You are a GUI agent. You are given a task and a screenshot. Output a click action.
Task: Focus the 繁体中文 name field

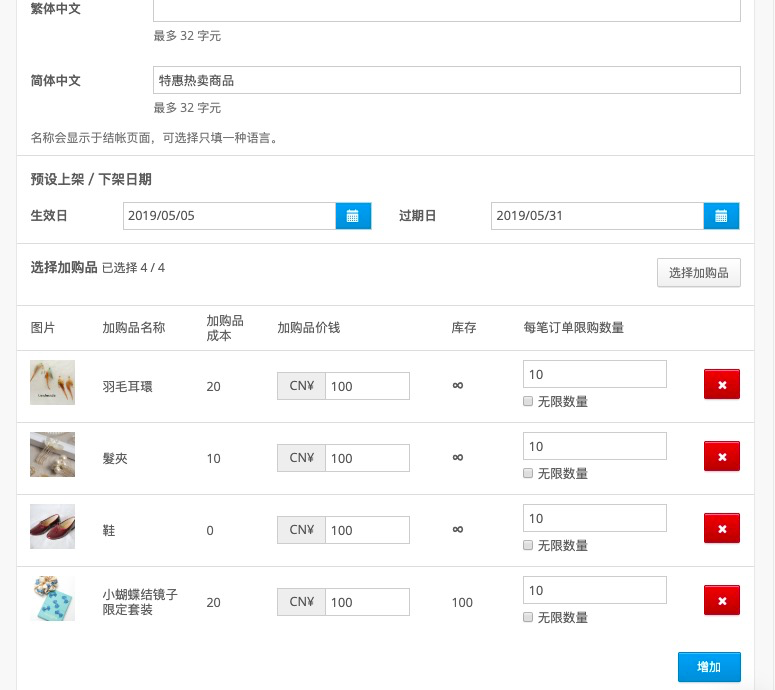(x=447, y=10)
